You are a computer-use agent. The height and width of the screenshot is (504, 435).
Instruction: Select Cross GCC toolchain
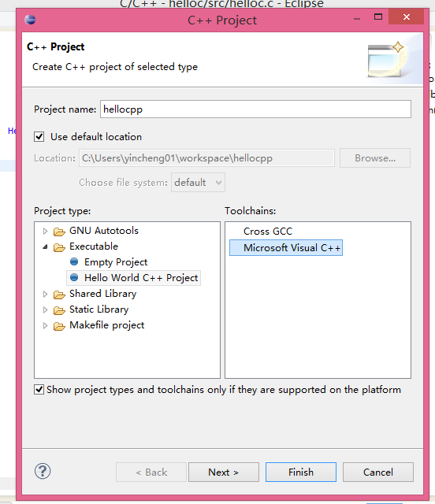coord(268,231)
